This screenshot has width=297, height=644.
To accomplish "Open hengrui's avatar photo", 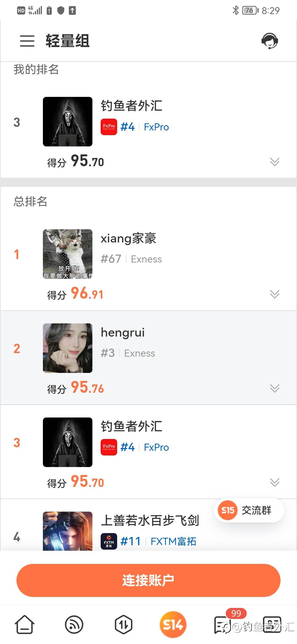I will pos(68,348).
